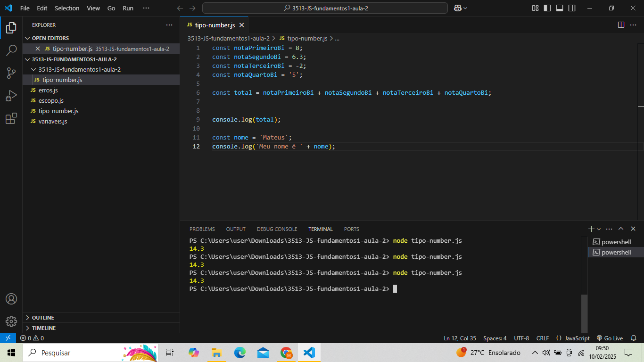Open erros.js in the explorer
Screen dimensions: 644x362
pyautogui.click(x=101, y=90)
